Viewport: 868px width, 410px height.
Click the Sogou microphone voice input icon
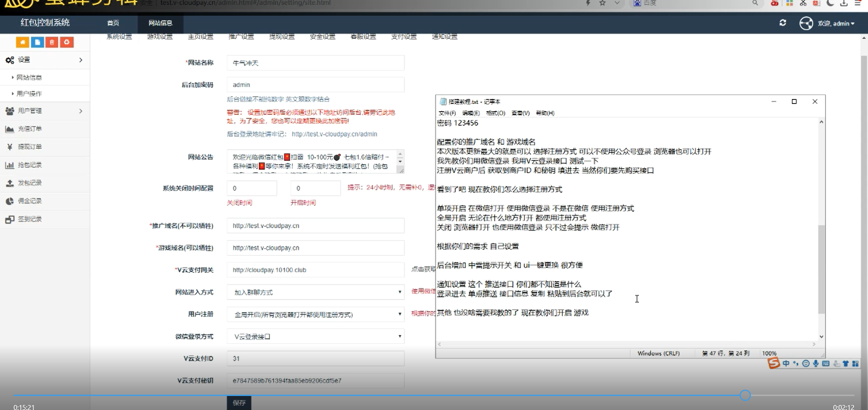coord(816,363)
